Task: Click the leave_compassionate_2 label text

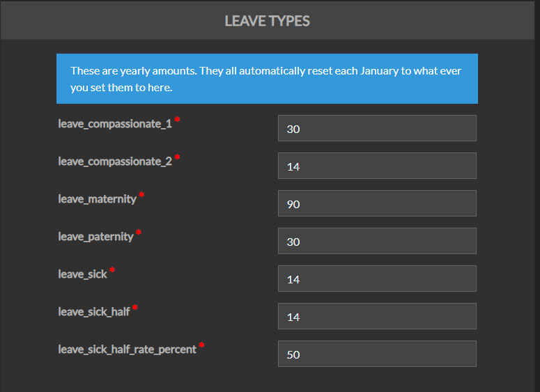Action: tap(115, 162)
